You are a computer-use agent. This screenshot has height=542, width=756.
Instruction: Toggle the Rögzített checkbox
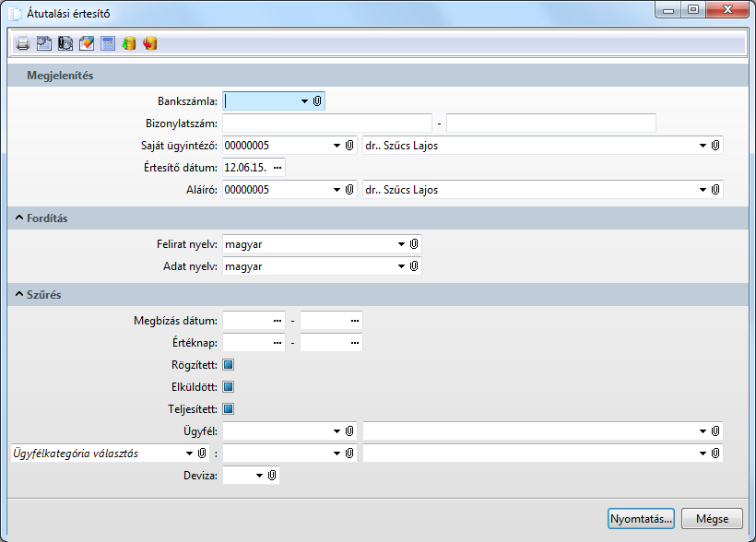[x=229, y=365]
